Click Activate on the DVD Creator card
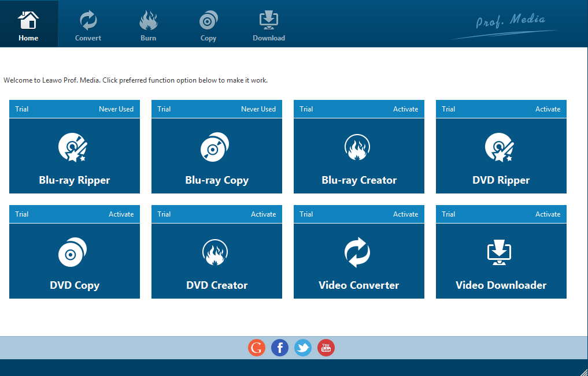 [x=263, y=214]
